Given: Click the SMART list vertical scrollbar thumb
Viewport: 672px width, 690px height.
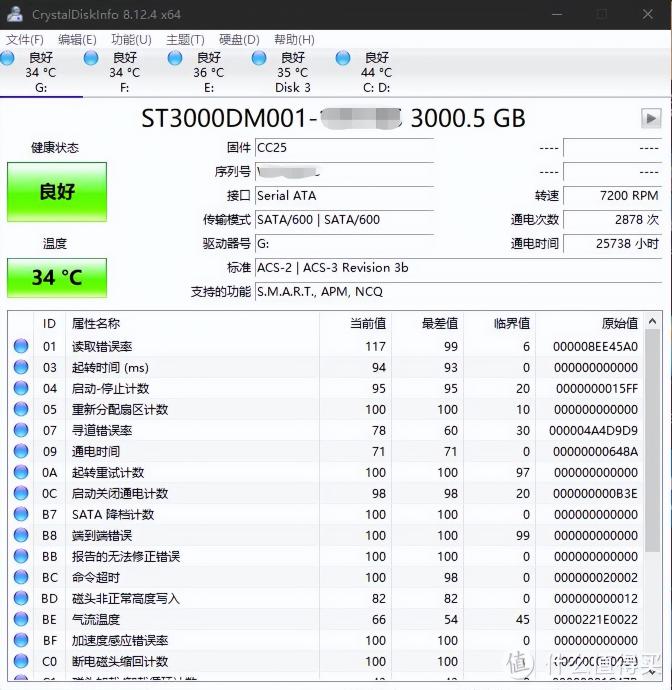Looking at the screenshot, I should [x=653, y=441].
